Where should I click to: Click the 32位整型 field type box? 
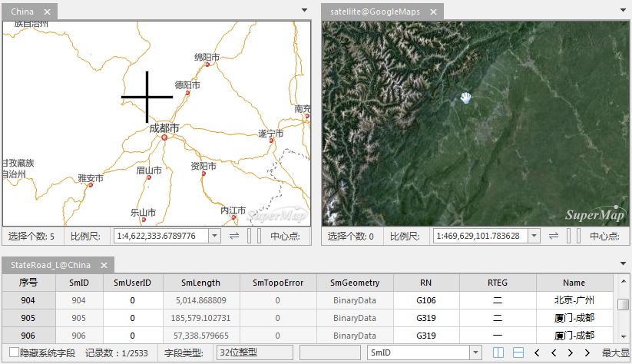coord(255,352)
